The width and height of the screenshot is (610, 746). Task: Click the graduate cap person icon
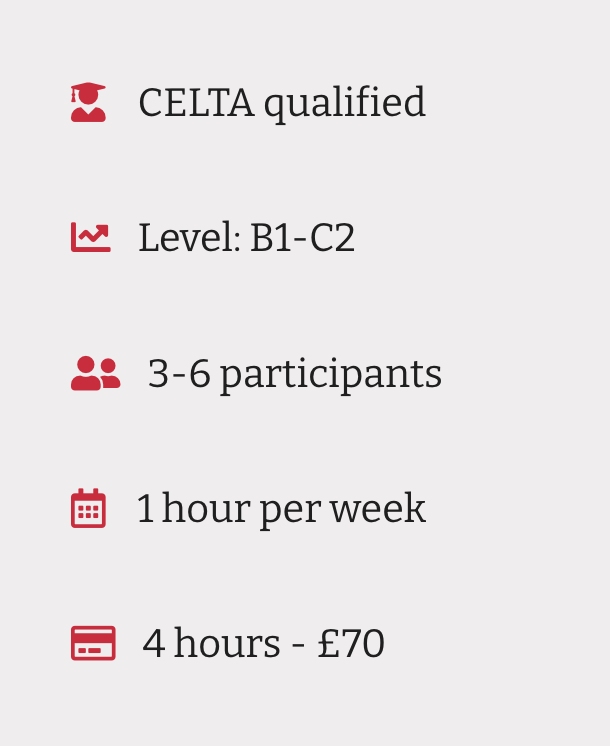pyautogui.click(x=89, y=102)
